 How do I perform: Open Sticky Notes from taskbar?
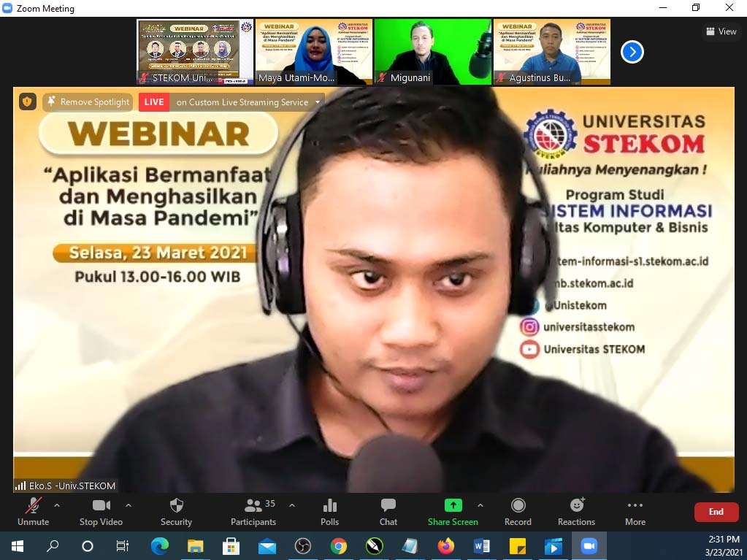point(518,545)
